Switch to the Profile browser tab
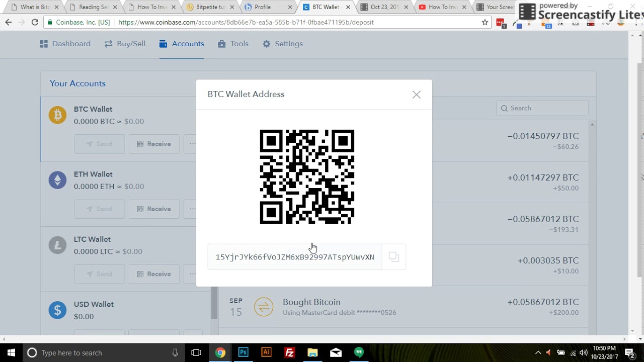The image size is (644, 362). coord(268,7)
